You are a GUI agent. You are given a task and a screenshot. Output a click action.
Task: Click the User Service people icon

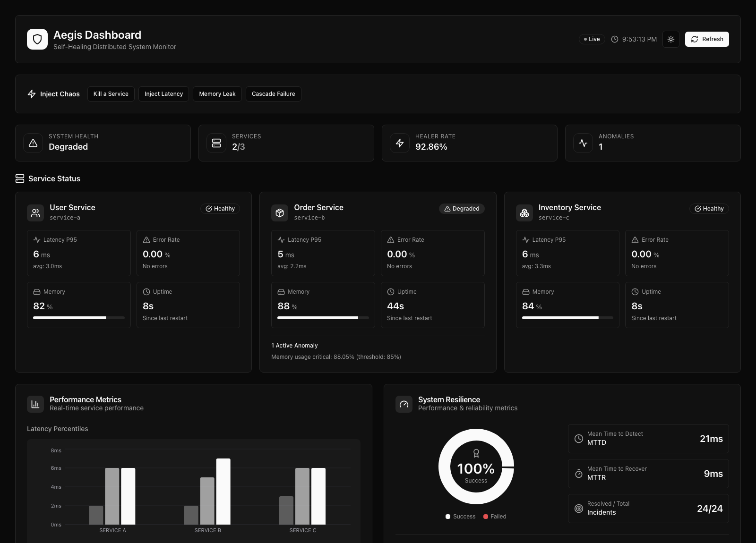pyautogui.click(x=35, y=213)
